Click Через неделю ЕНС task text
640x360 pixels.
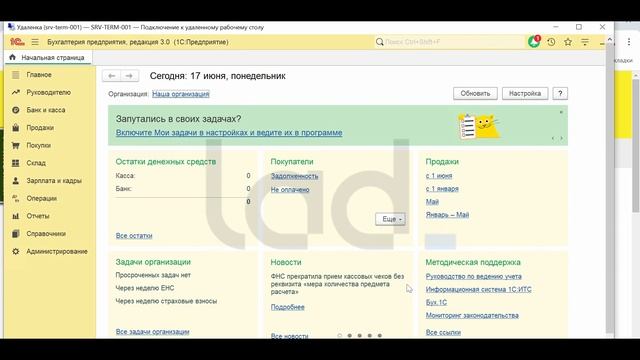click(145, 288)
